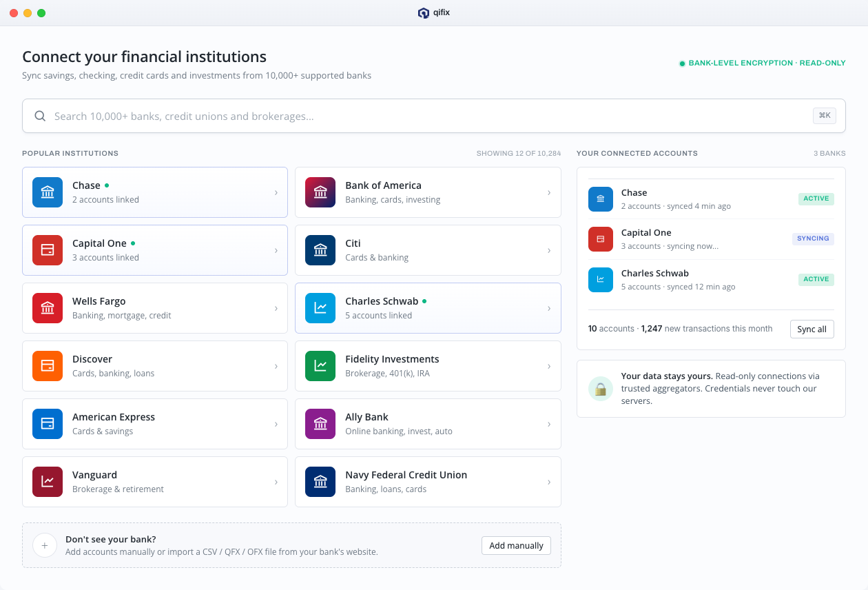Open the Bank of America card chevron

(549, 192)
